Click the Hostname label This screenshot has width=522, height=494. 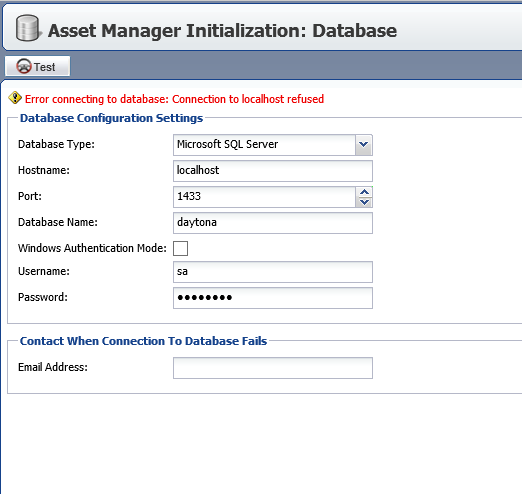point(44,170)
